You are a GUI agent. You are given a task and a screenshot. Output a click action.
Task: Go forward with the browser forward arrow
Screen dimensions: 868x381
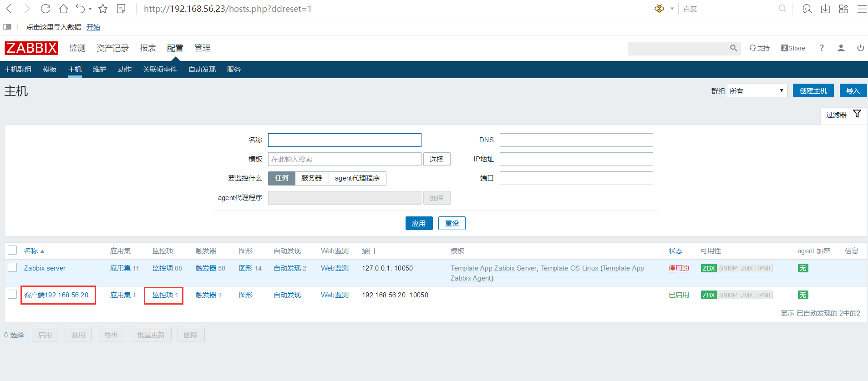(27, 9)
